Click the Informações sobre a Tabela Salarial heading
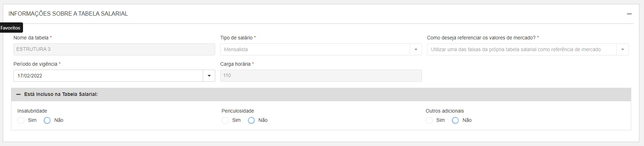Image resolution: width=644 pixels, height=146 pixels. click(x=68, y=14)
